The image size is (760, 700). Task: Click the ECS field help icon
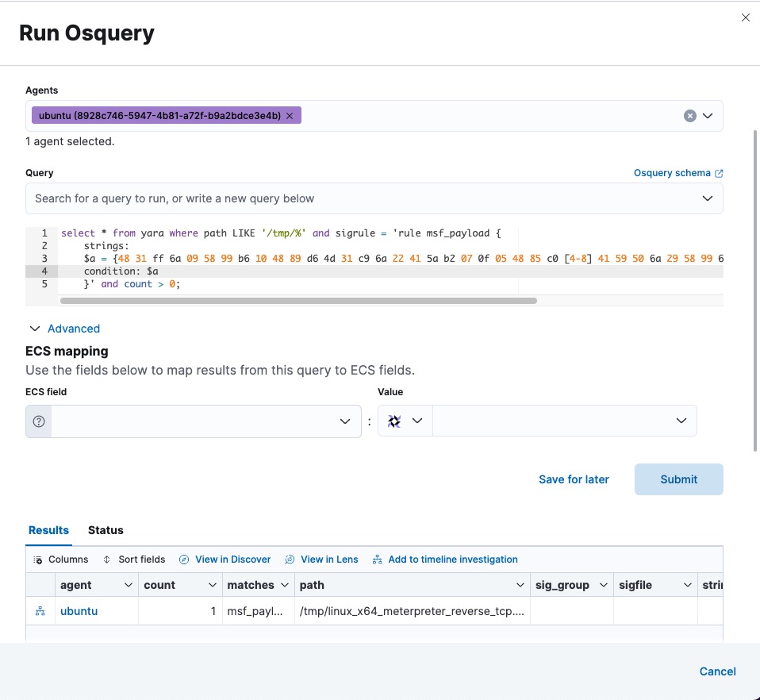point(39,421)
